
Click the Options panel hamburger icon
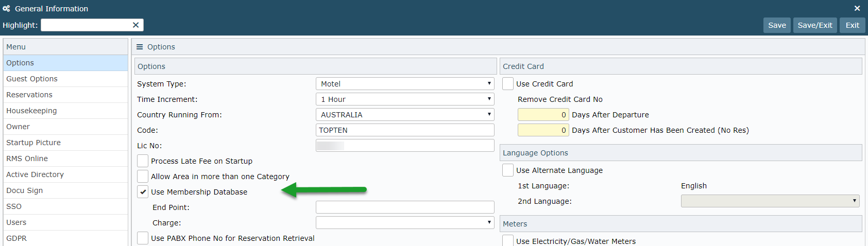pos(140,47)
